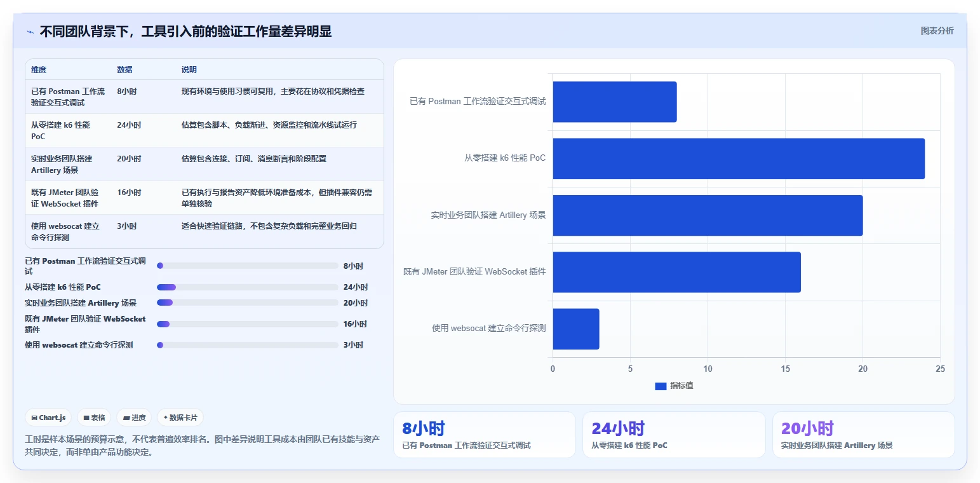Image resolution: width=980 pixels, height=483 pixels.
Task: Click the 图表分析 label
Action: tap(937, 31)
